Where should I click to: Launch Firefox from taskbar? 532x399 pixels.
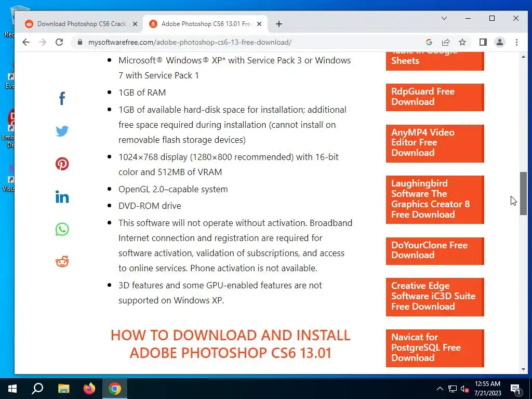pos(89,389)
